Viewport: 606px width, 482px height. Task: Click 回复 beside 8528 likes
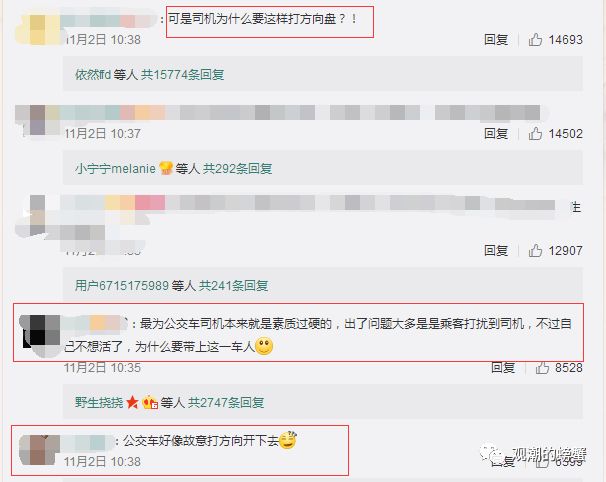[x=503, y=367]
